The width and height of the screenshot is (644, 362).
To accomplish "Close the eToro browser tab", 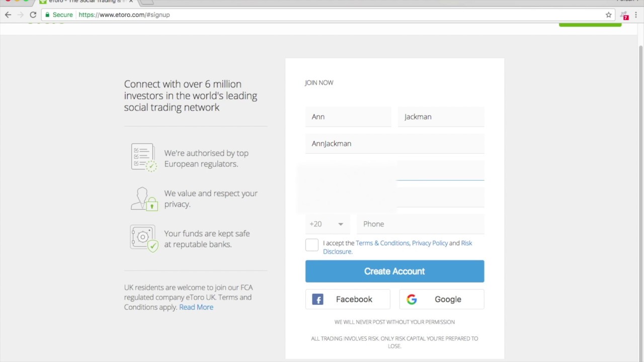I will 131,2.
